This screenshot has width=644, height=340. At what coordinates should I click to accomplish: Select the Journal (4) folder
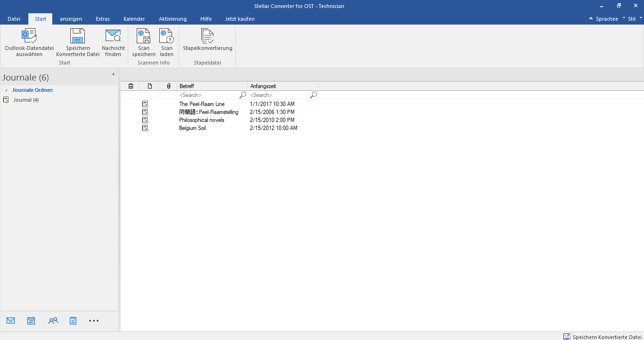click(x=26, y=100)
